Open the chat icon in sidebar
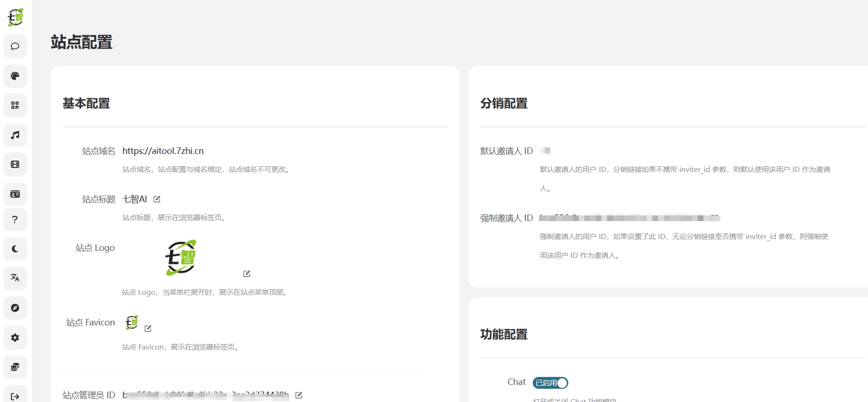 (x=15, y=46)
